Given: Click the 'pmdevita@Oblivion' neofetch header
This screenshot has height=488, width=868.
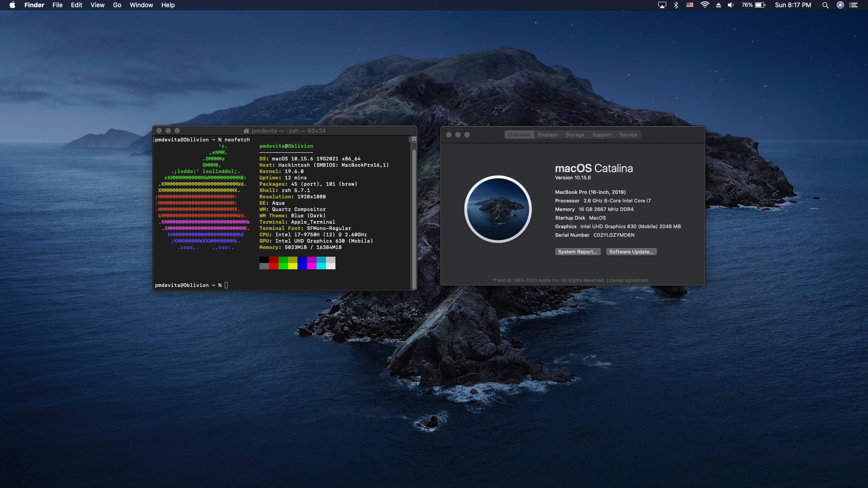Looking at the screenshot, I should coord(286,146).
